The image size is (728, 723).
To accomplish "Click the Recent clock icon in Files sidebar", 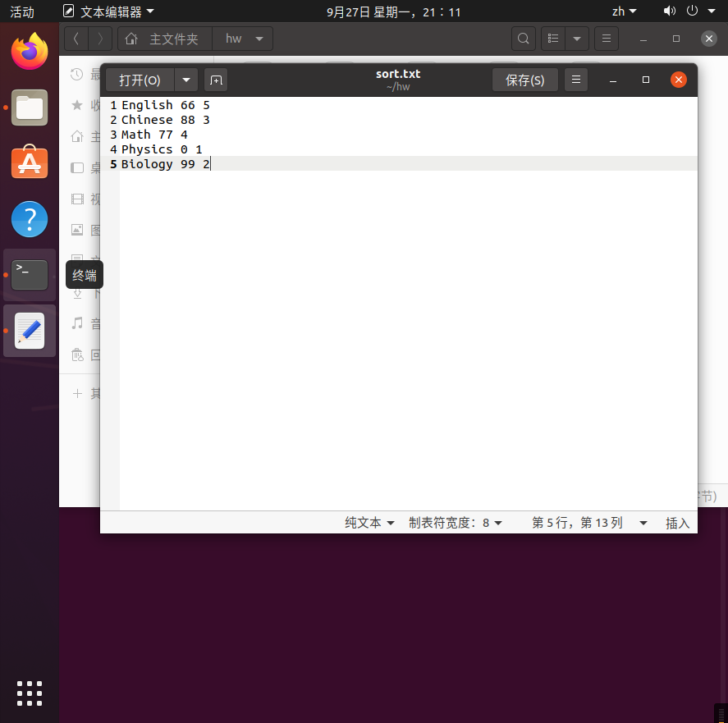I will click(76, 75).
